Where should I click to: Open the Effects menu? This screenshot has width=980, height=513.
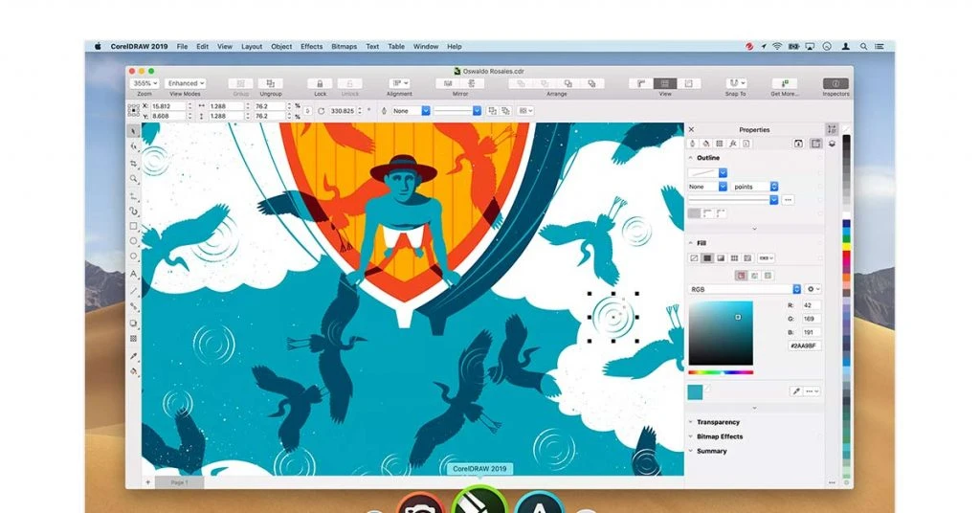[x=311, y=47]
